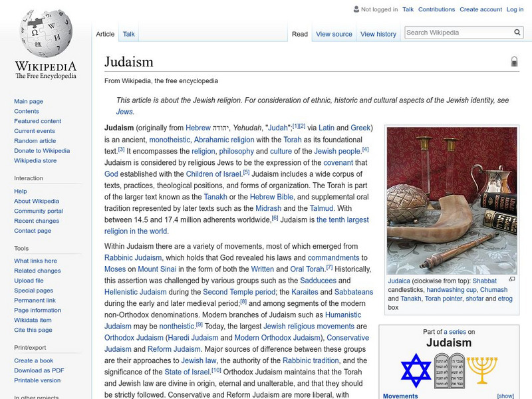Open the Contact page link
The height and width of the screenshot is (399, 532).
pos(33,231)
